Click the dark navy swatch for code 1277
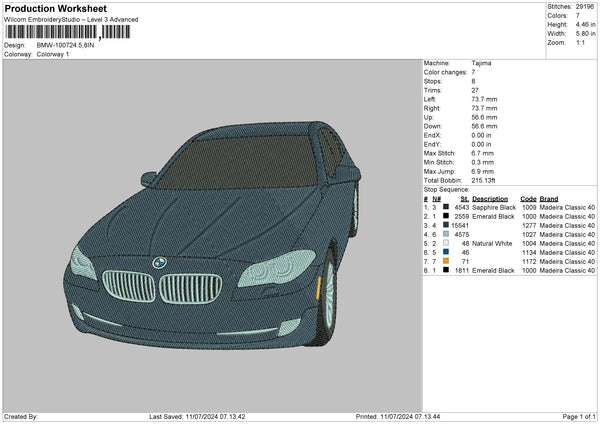 [x=446, y=225]
